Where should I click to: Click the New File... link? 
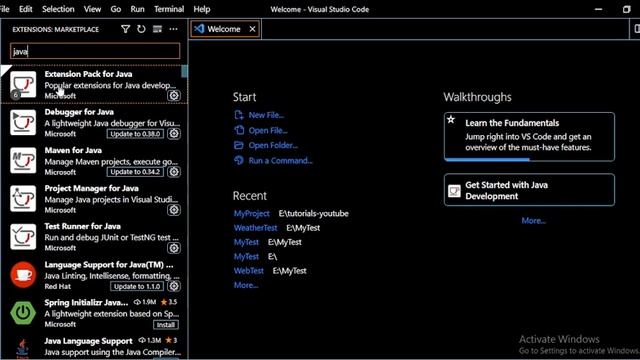point(267,115)
